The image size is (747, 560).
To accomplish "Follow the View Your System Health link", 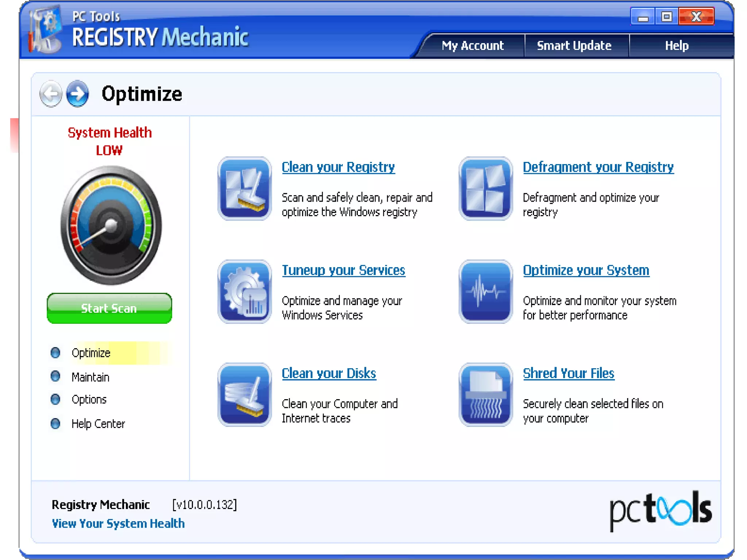I will click(x=118, y=524).
